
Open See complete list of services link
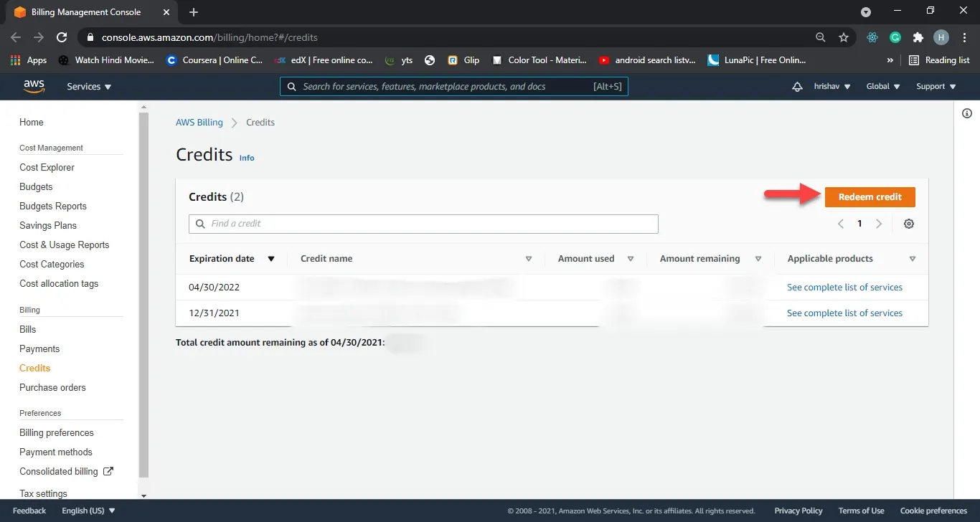[844, 287]
